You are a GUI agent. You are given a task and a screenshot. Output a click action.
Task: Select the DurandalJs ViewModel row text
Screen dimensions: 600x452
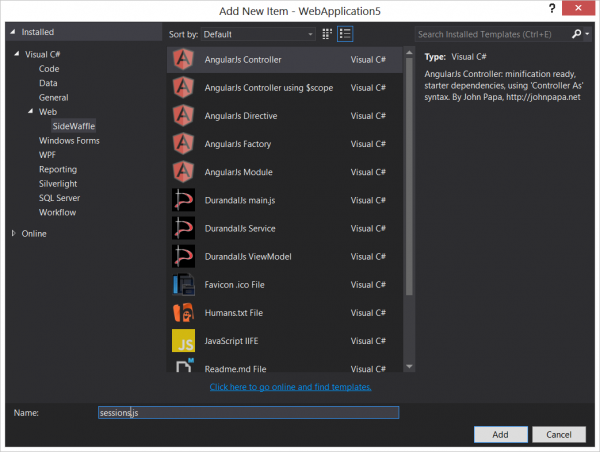coord(248,256)
